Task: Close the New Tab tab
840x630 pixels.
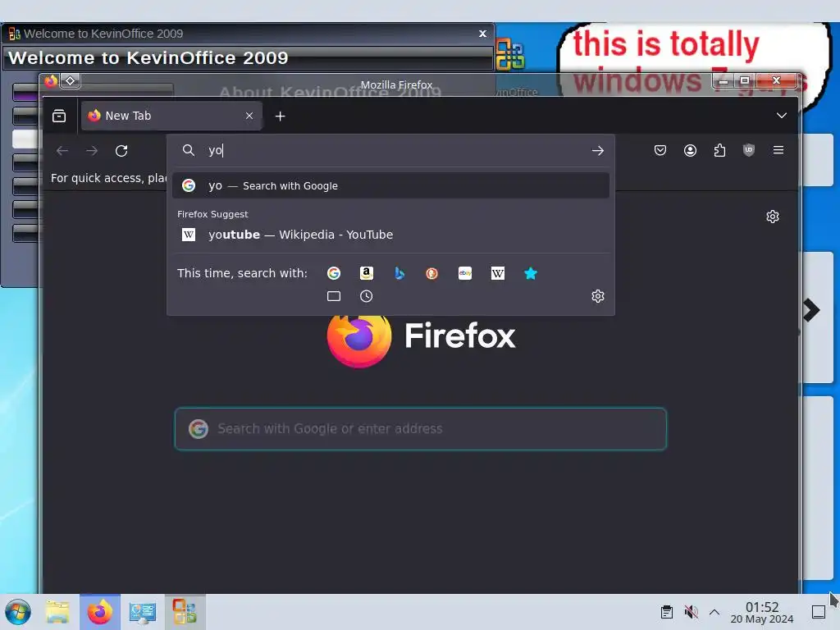Action: pyautogui.click(x=249, y=116)
